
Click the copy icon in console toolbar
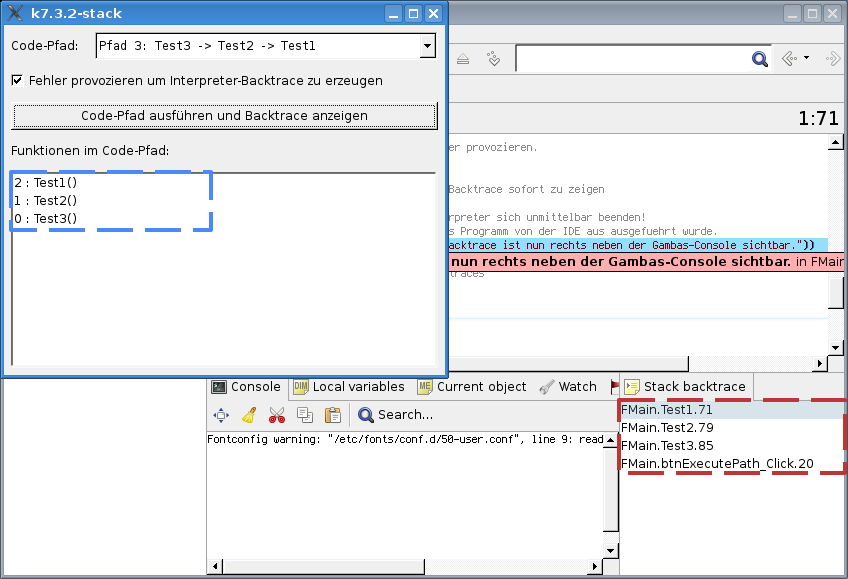tap(305, 415)
